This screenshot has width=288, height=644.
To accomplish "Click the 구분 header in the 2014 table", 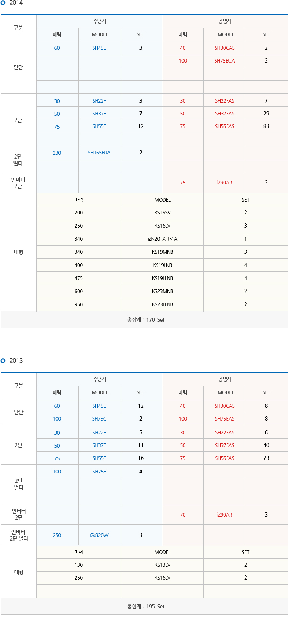I will coord(18,28).
